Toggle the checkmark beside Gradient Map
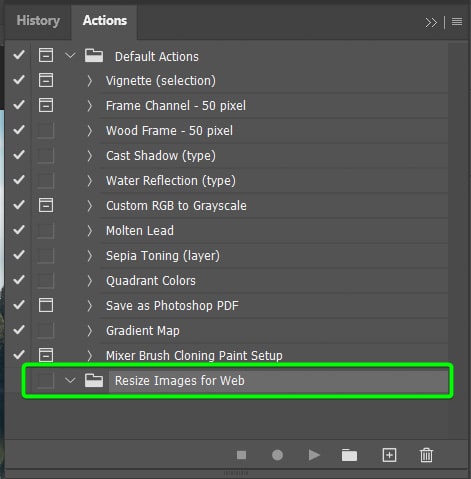Viewport: 471px width, 479px height. pyautogui.click(x=19, y=330)
